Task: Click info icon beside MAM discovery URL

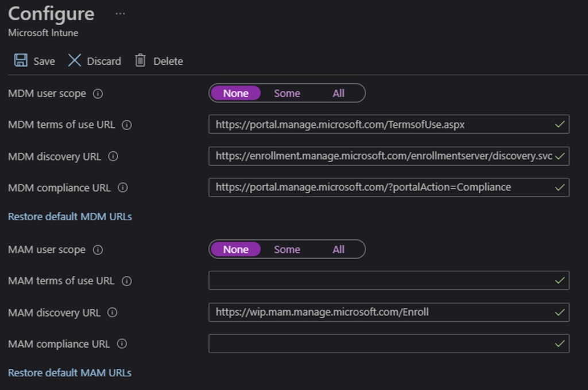Action: 113,313
